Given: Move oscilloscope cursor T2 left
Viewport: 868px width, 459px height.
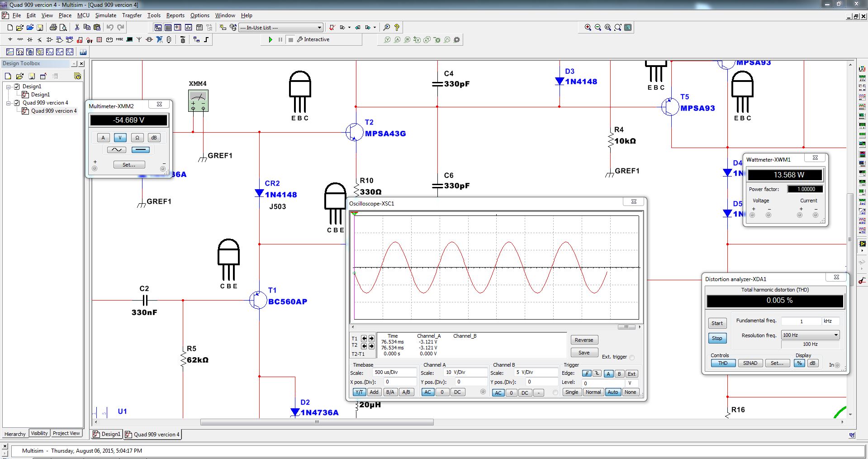Looking at the screenshot, I should pos(364,346).
